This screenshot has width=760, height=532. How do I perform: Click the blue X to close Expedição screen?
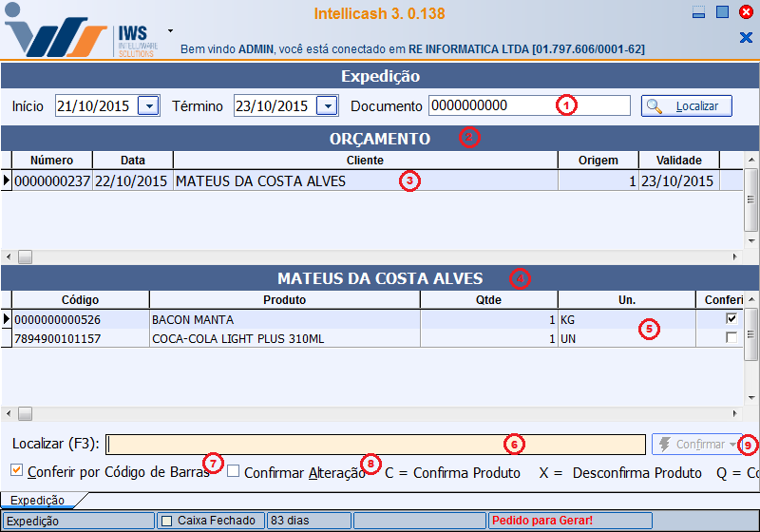(x=745, y=37)
